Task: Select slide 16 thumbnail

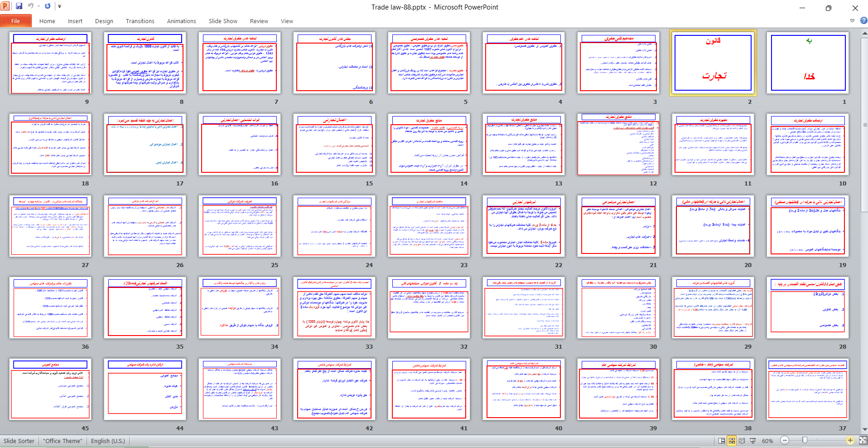Action: pos(240,145)
